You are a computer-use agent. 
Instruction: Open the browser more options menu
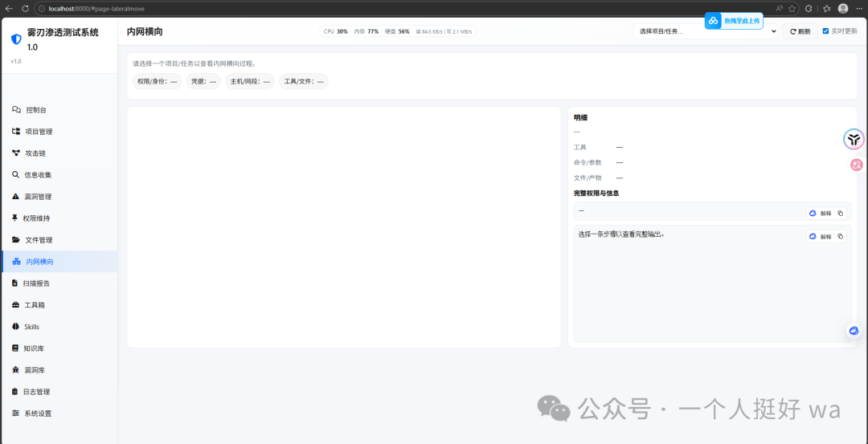pyautogui.click(x=858, y=8)
